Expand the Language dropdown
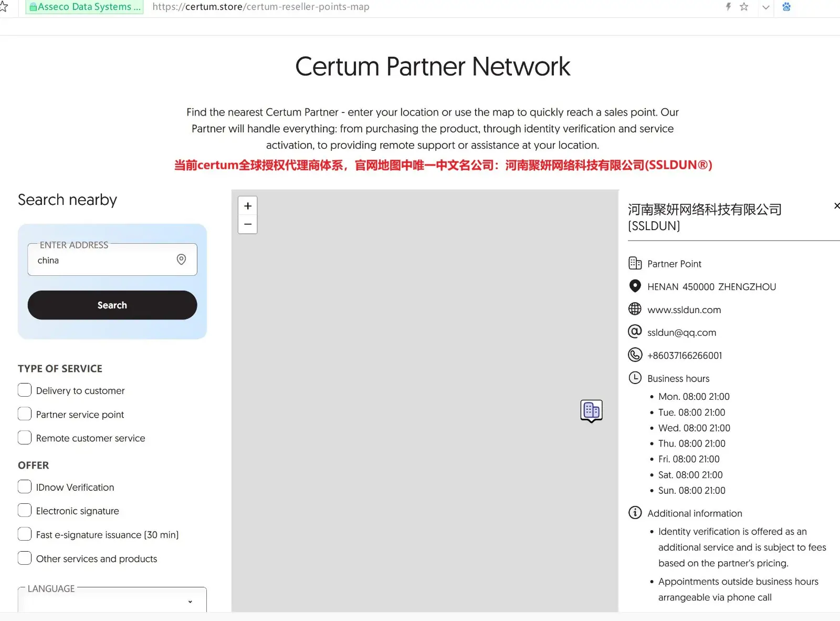Viewport: 840px width, 621px height. [112, 600]
